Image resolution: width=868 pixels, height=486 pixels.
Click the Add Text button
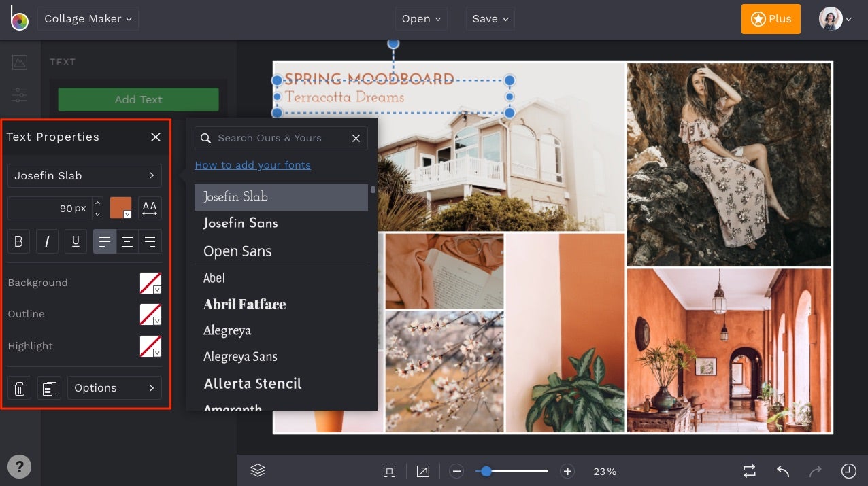(138, 99)
